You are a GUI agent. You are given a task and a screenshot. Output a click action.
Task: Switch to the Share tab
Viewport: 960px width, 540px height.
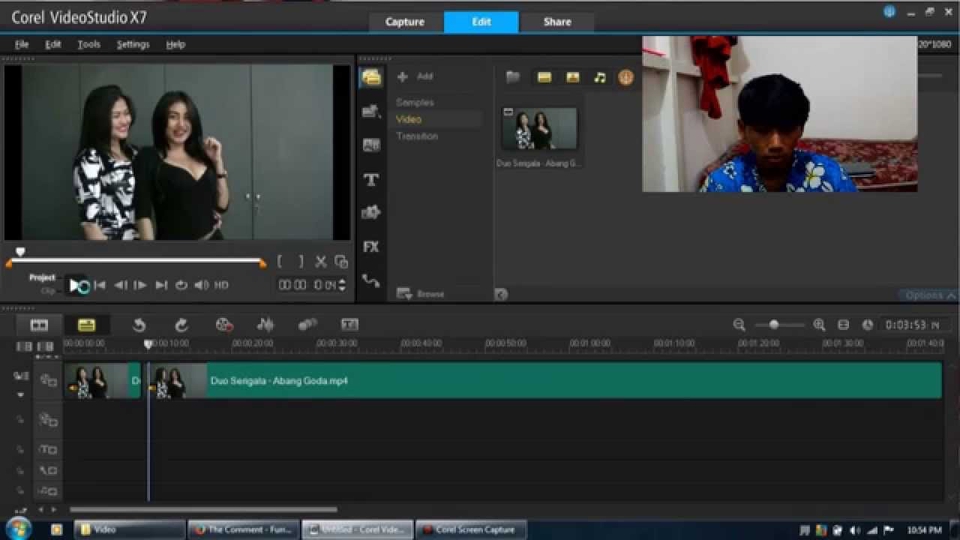(x=557, y=21)
